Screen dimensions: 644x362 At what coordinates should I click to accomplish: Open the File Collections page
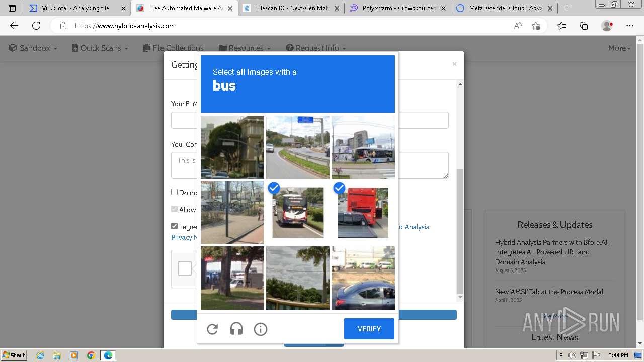(174, 48)
